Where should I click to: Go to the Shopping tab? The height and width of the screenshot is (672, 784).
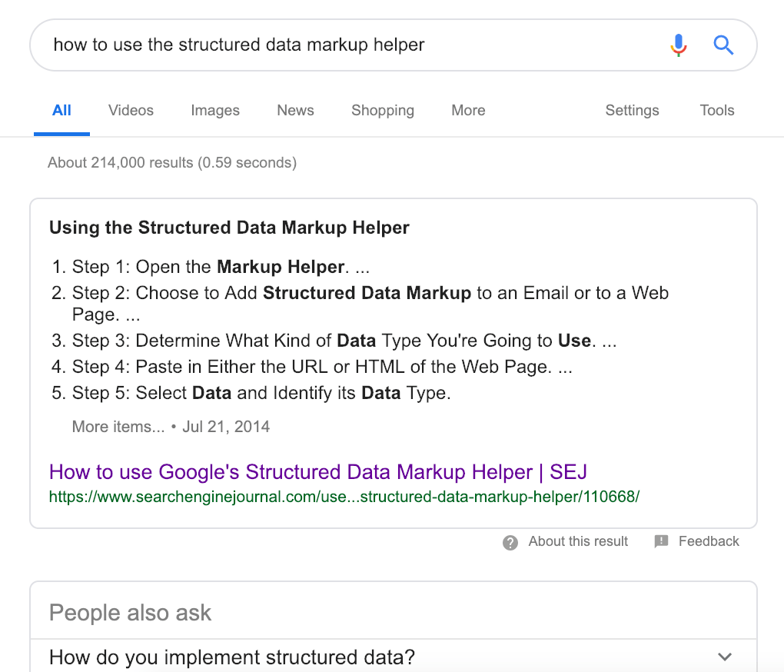point(383,111)
